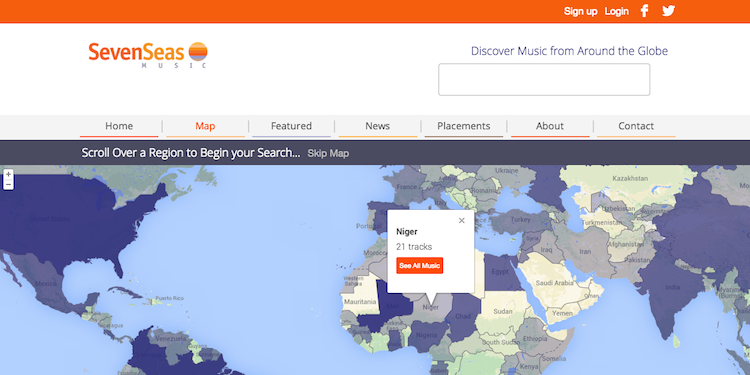Click the SevenSeas Music logo

tap(148, 55)
